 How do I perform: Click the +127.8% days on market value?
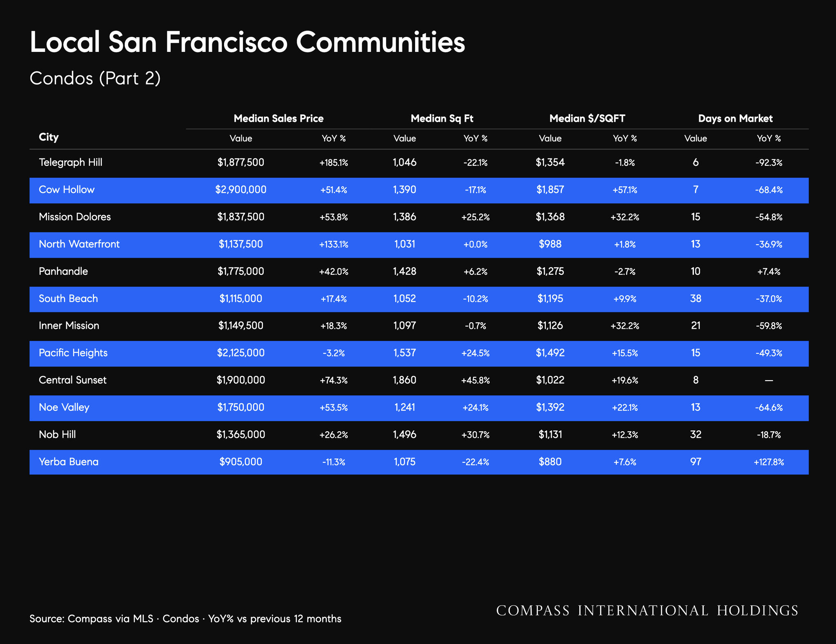click(x=769, y=462)
